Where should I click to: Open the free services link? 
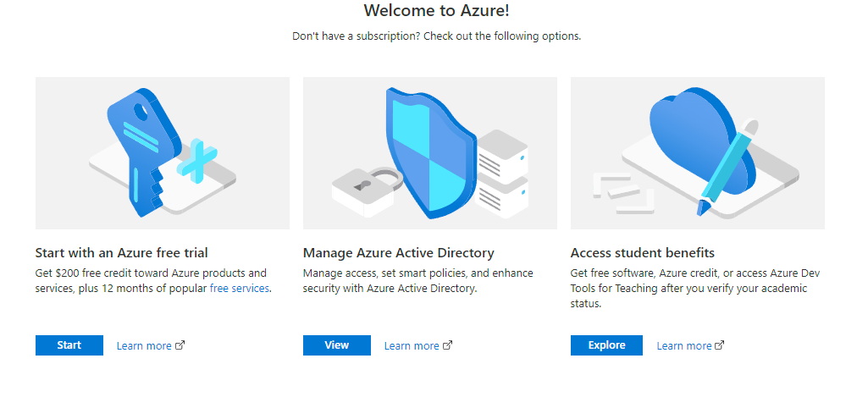[x=240, y=289]
